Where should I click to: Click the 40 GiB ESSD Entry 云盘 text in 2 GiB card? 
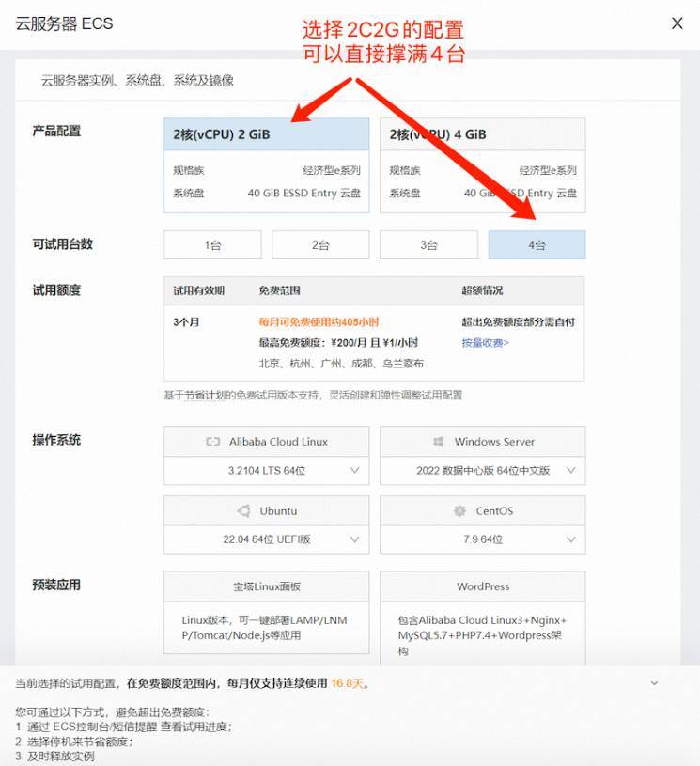pos(303,193)
